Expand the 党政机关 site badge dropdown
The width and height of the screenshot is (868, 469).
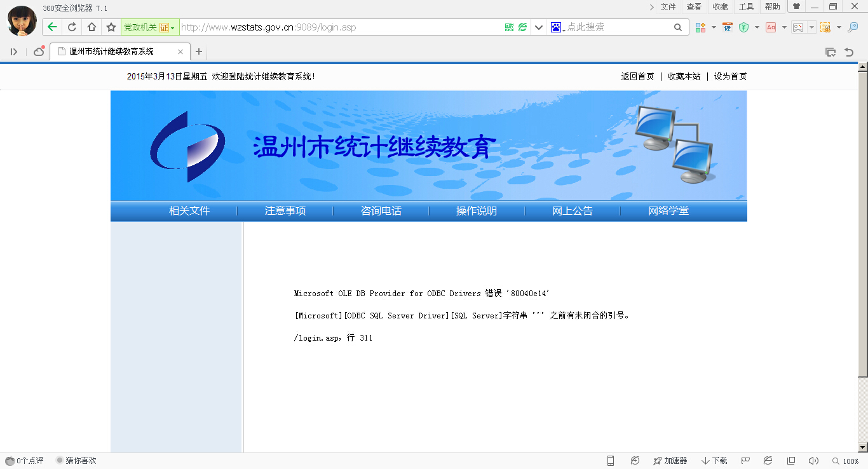[172, 28]
